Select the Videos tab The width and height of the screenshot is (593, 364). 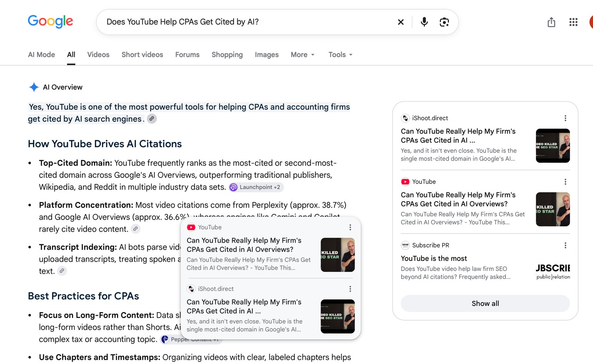click(98, 55)
